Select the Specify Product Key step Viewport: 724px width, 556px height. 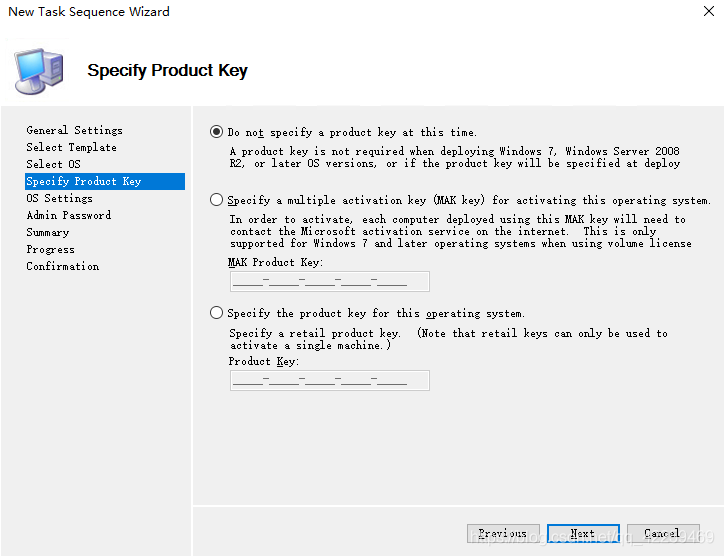pyautogui.click(x=84, y=181)
